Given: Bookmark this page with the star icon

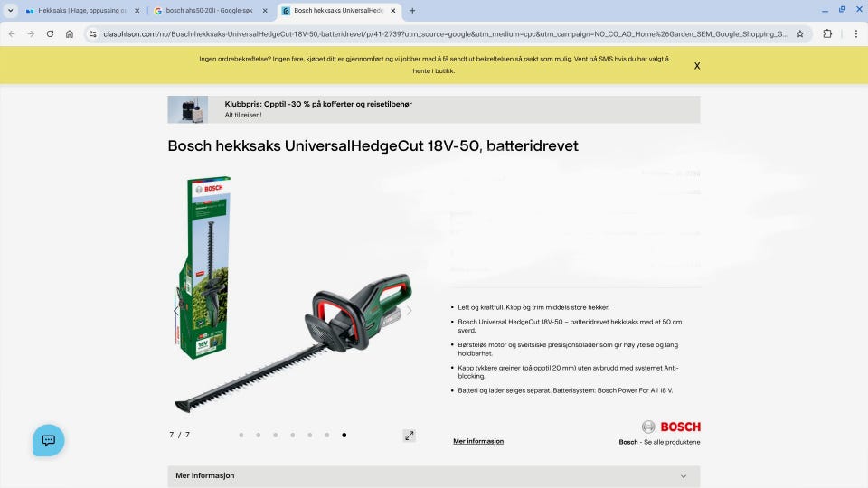Looking at the screenshot, I should click(x=800, y=33).
